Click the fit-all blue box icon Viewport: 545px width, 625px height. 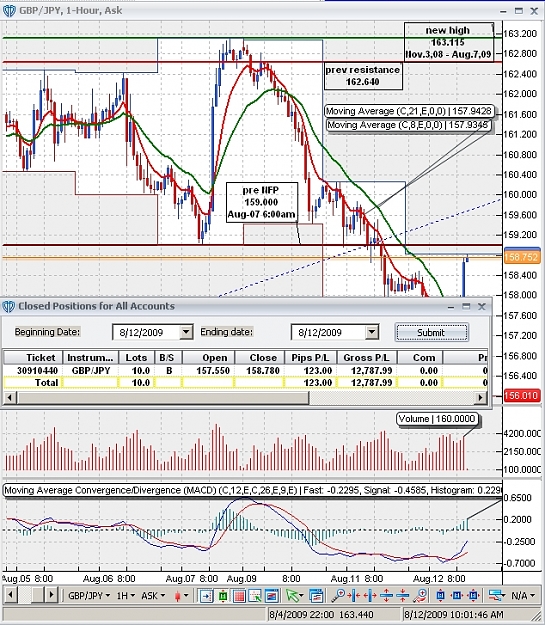pyautogui.click(x=473, y=596)
